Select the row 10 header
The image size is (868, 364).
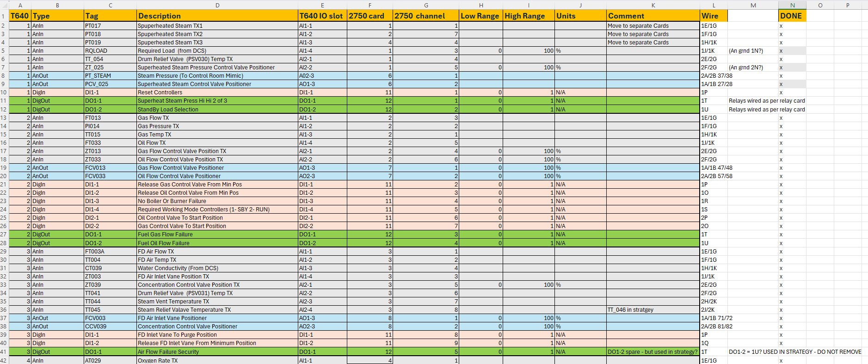pos(4,93)
